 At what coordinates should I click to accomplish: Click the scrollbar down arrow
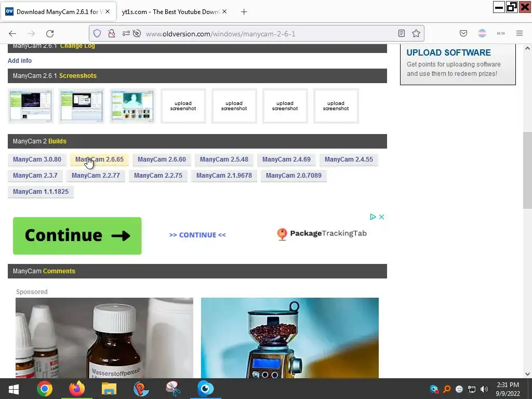527,374
